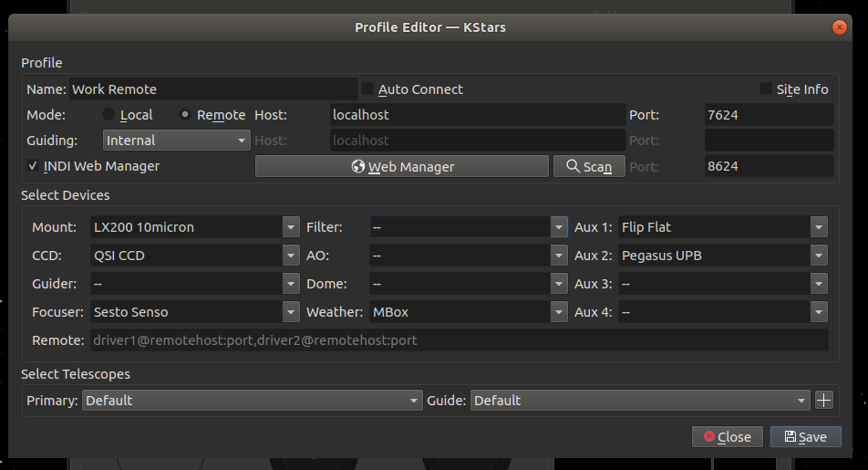Open the Primary telescope Default dropdown

[x=252, y=400]
